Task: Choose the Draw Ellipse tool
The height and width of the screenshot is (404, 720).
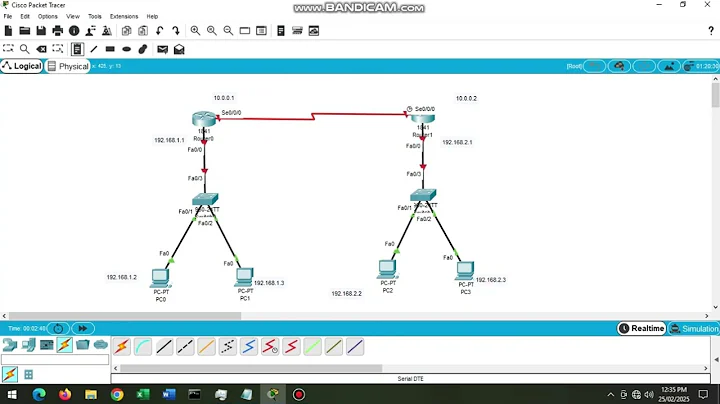Action: [127, 49]
